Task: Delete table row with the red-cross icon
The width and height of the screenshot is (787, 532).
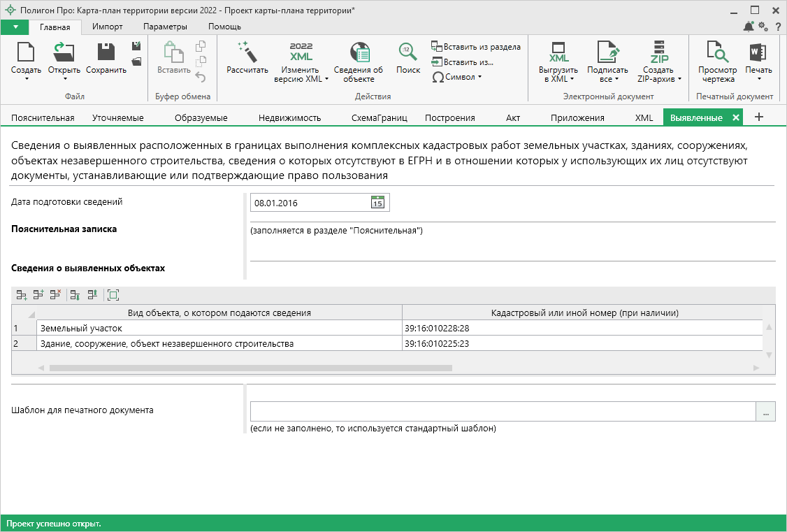Action: [56, 295]
